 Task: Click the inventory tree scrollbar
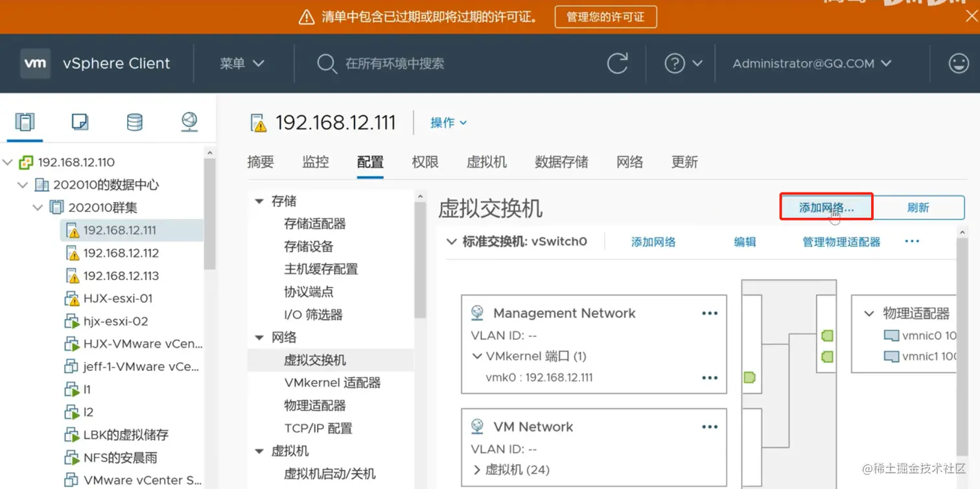[209, 214]
